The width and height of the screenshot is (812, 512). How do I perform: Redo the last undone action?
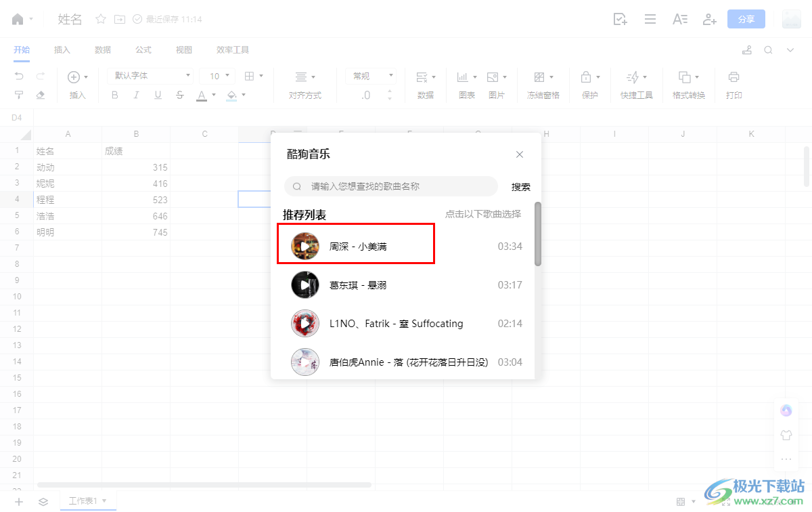click(41, 77)
